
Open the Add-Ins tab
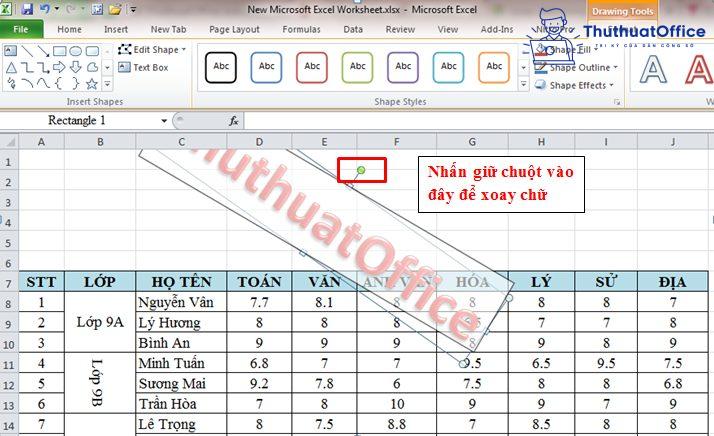click(497, 29)
